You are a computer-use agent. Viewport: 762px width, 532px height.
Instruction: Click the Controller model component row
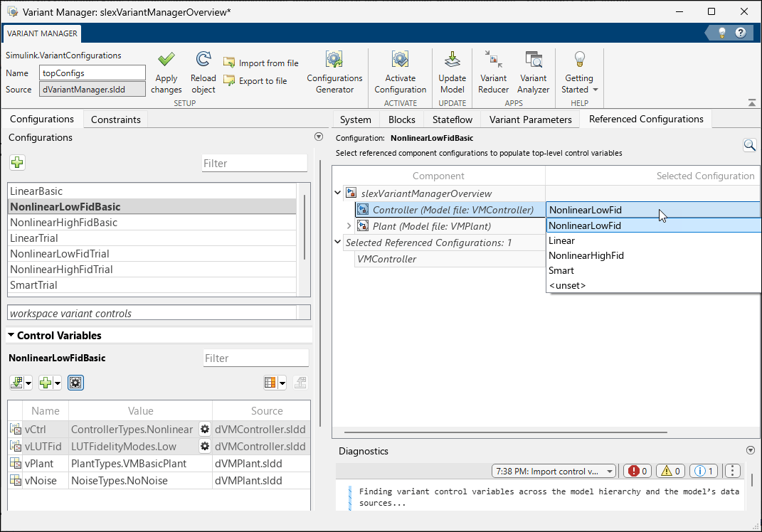pos(450,210)
